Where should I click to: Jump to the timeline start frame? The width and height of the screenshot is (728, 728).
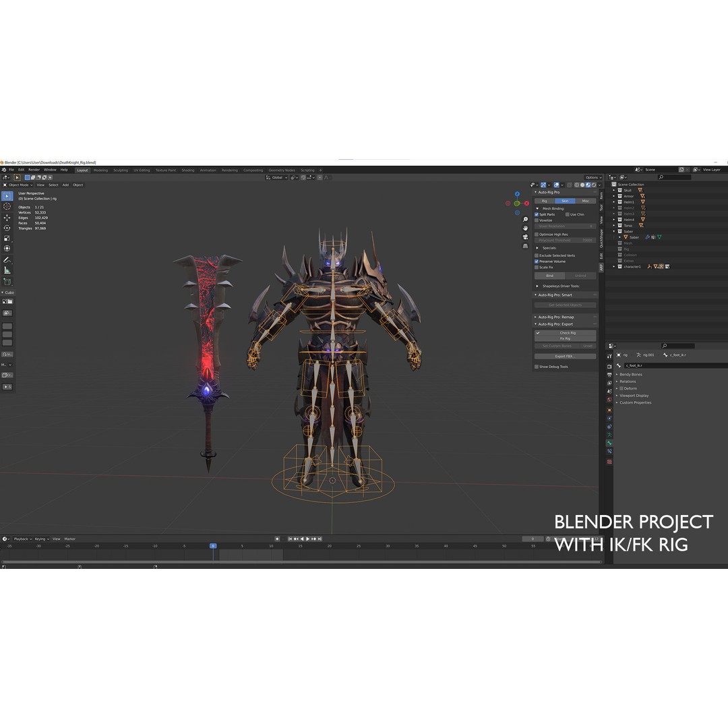click(x=290, y=539)
